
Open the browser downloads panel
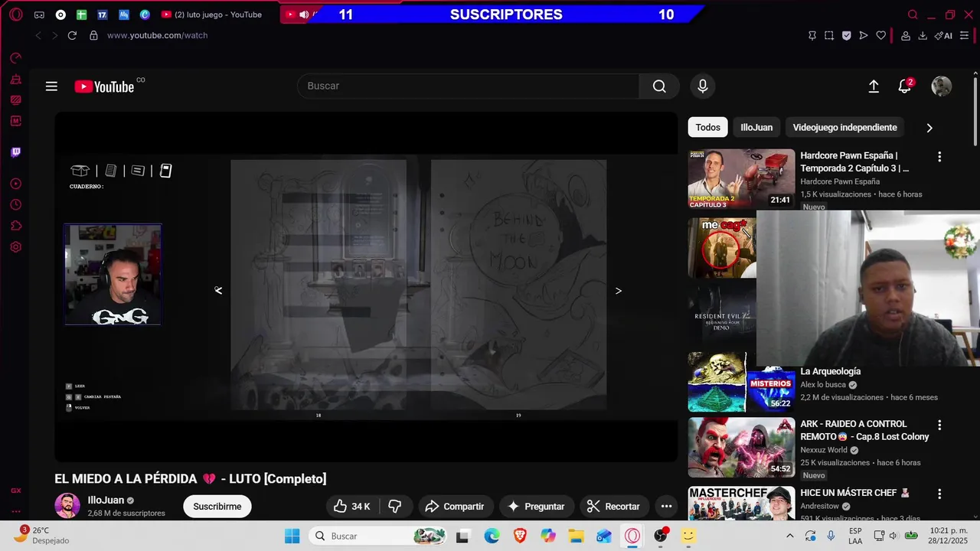[923, 35]
